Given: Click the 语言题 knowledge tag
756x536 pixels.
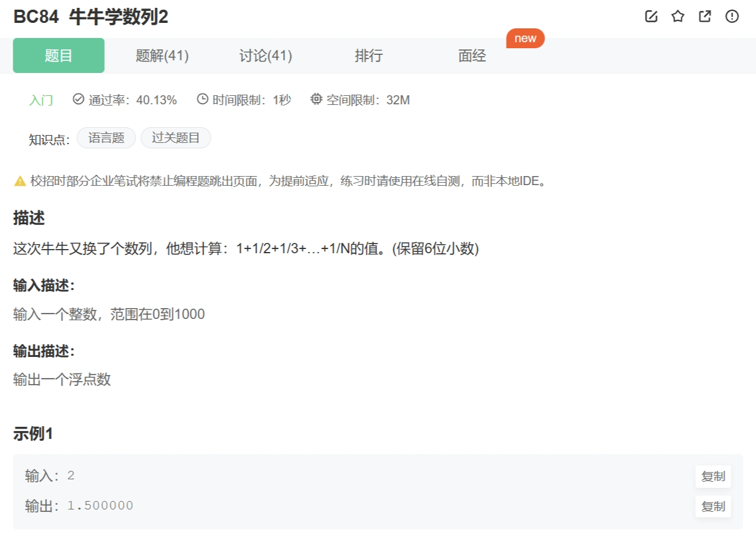Looking at the screenshot, I should point(106,137).
